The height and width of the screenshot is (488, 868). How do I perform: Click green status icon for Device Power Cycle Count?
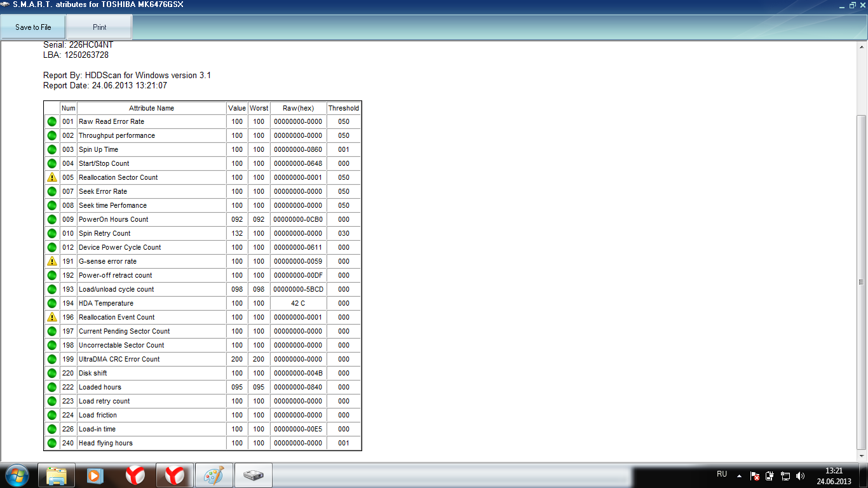(x=52, y=247)
